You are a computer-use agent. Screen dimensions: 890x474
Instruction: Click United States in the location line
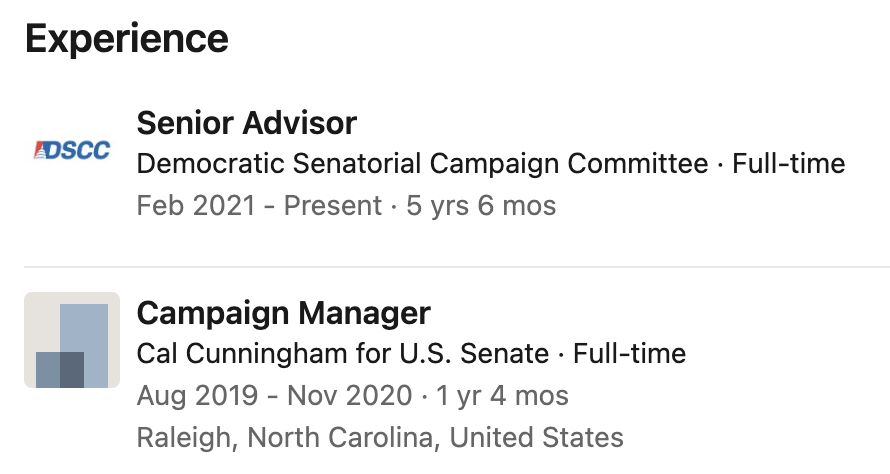pos(536,438)
